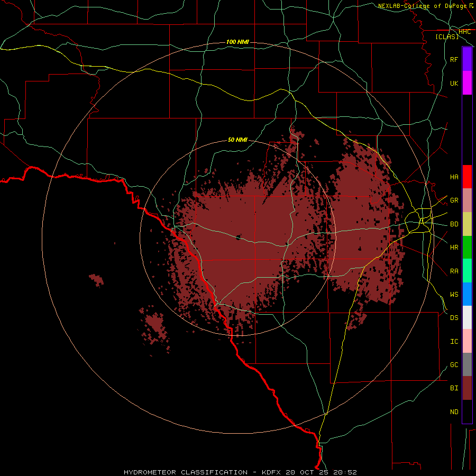Click the HA legend label
Image resolution: width=476 pixels, height=476 pixels.
[454, 177]
